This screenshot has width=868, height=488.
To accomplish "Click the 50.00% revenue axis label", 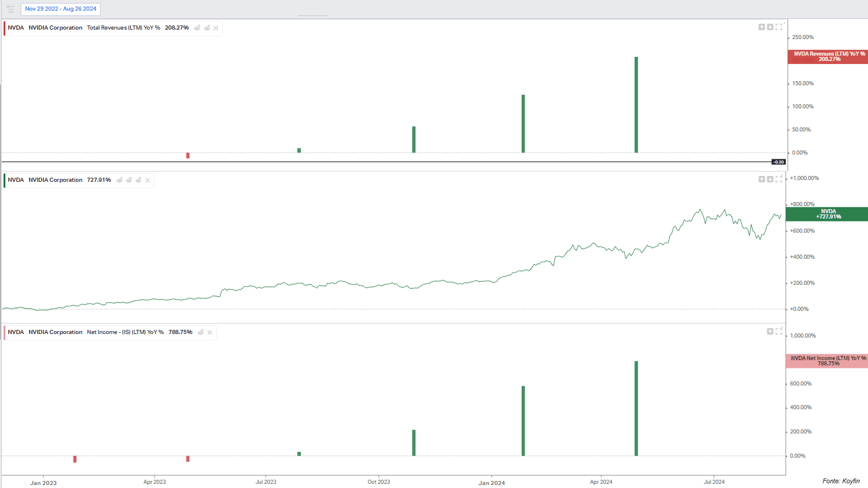I will click(x=802, y=130).
